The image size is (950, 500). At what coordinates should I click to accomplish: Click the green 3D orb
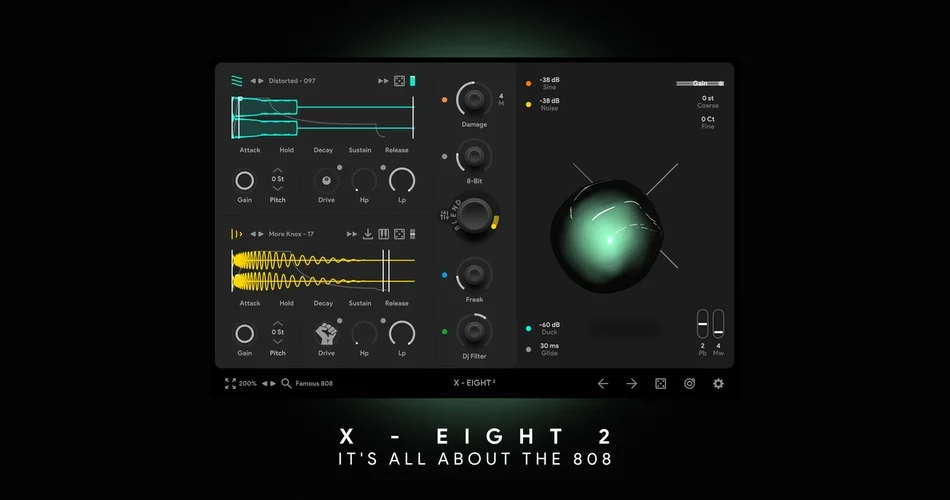pos(607,236)
